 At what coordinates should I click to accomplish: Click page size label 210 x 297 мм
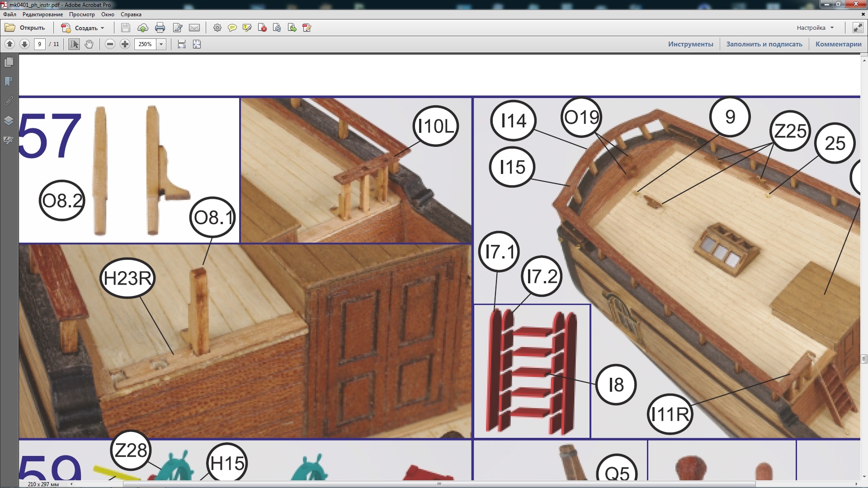(43, 484)
